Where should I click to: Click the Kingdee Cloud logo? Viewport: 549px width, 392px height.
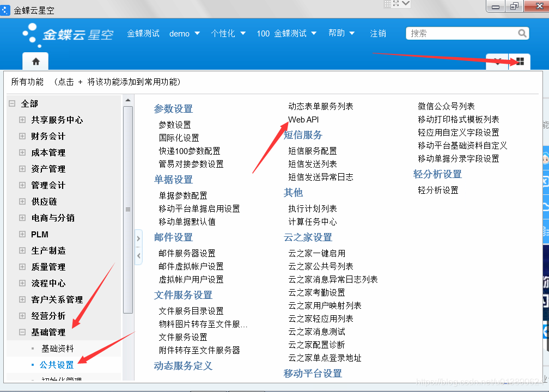68,35
